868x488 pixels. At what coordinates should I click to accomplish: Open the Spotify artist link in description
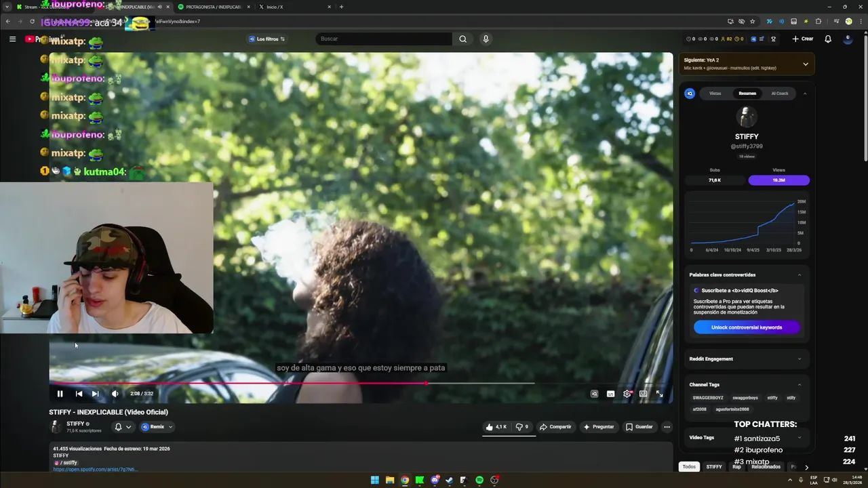pos(95,469)
